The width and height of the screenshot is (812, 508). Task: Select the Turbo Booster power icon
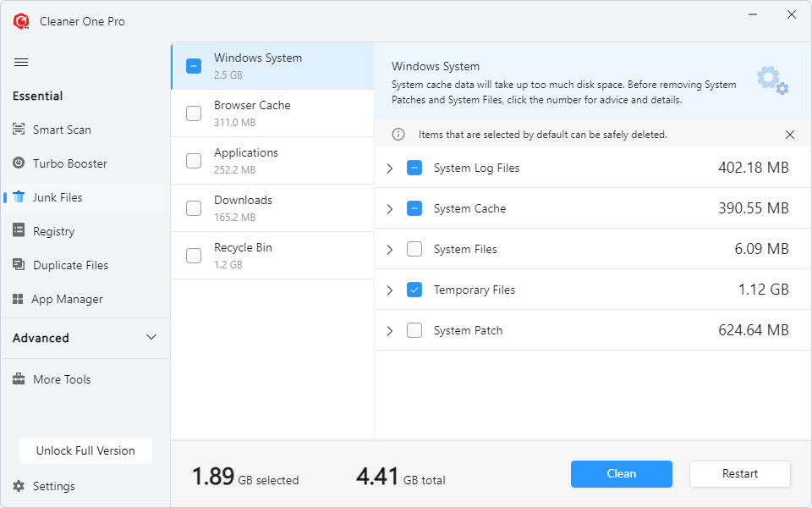(19, 163)
